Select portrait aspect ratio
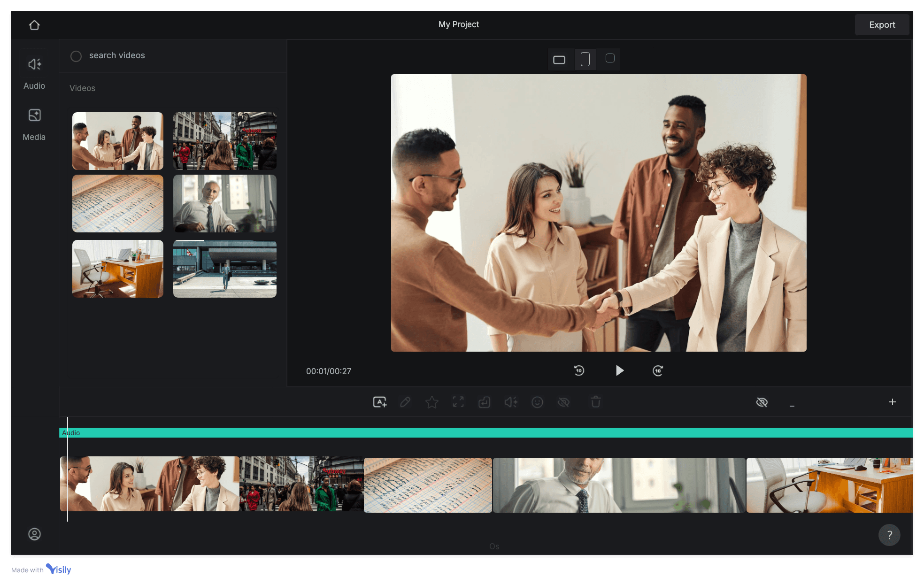 (585, 59)
